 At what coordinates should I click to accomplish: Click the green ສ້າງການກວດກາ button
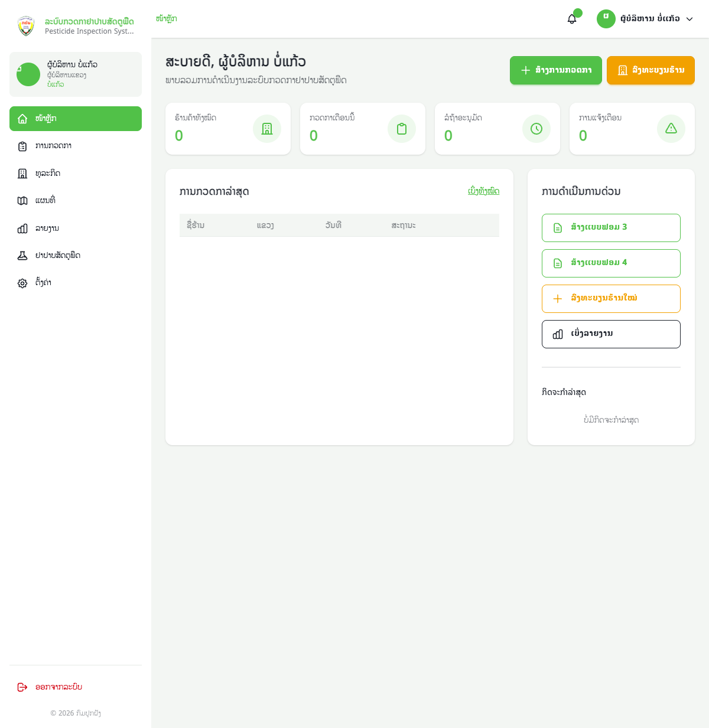(x=556, y=70)
